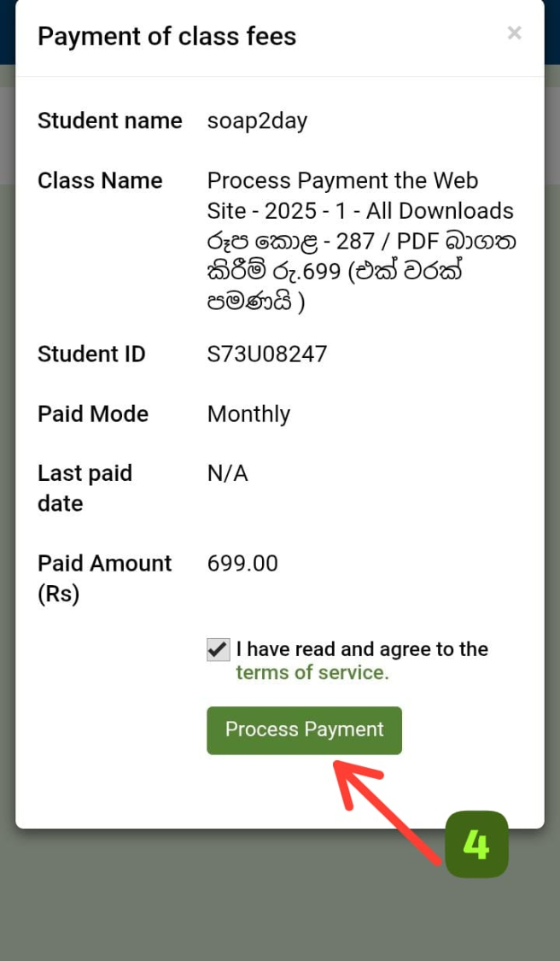
Task: Click the class name description text
Action: click(360, 242)
